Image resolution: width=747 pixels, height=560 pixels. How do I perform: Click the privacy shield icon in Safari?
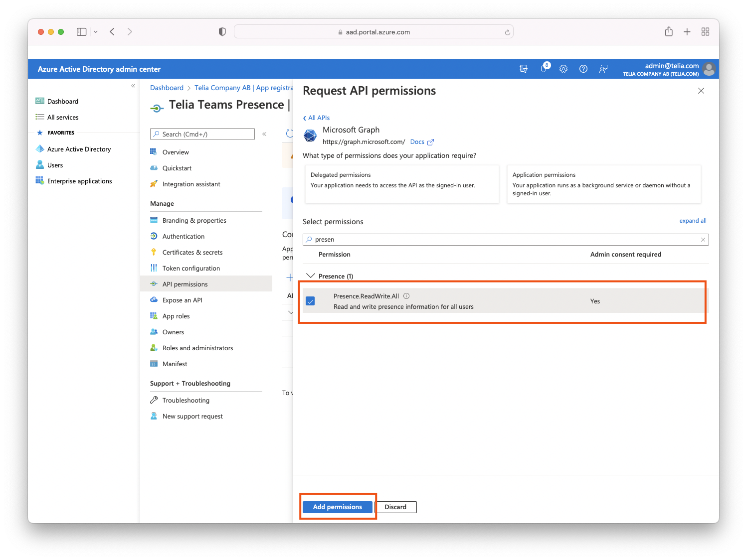[222, 32]
